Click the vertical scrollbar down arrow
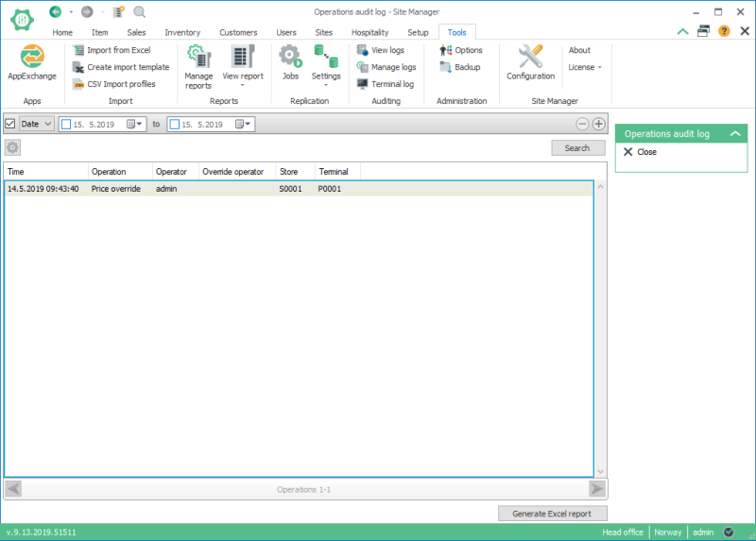Image resolution: width=756 pixels, height=541 pixels. pyautogui.click(x=600, y=470)
